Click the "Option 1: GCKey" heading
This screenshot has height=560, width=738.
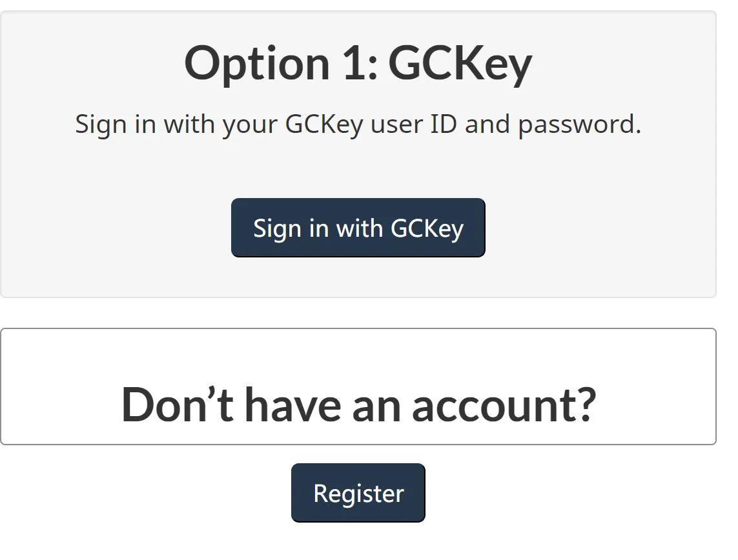358,63
